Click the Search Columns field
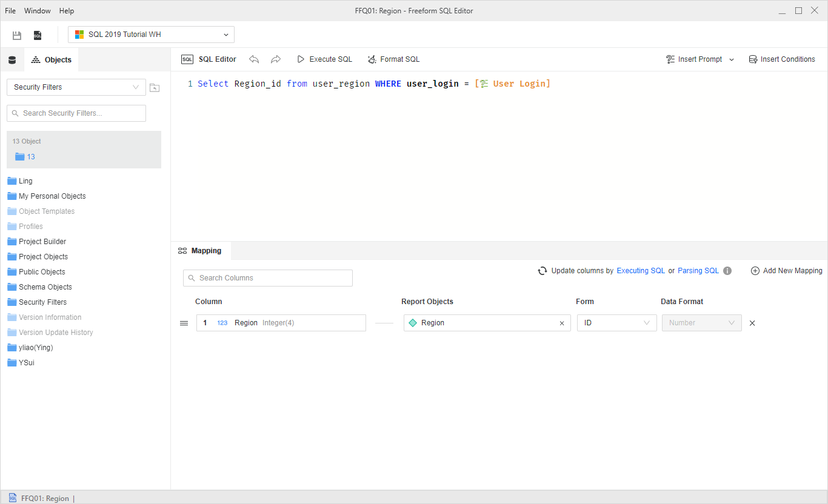This screenshot has width=828, height=504. (x=268, y=278)
